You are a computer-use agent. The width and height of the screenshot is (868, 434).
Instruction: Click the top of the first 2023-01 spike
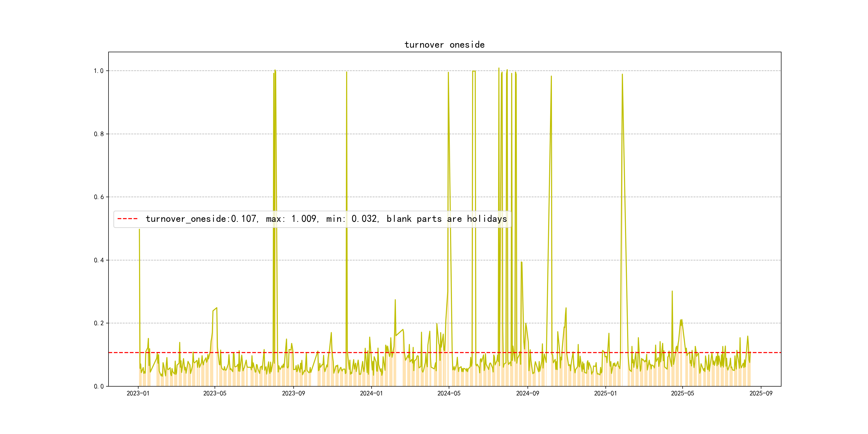click(139, 230)
